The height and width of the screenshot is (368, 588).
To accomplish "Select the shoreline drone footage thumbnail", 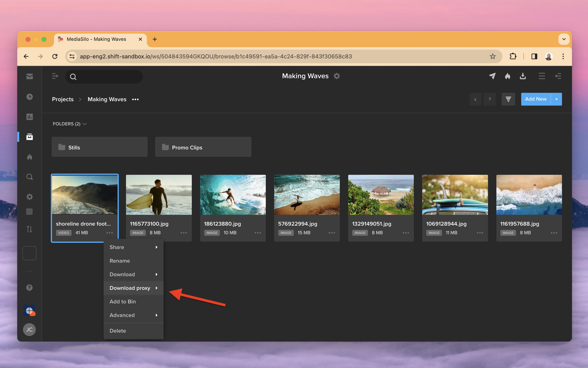I will 85,195.
